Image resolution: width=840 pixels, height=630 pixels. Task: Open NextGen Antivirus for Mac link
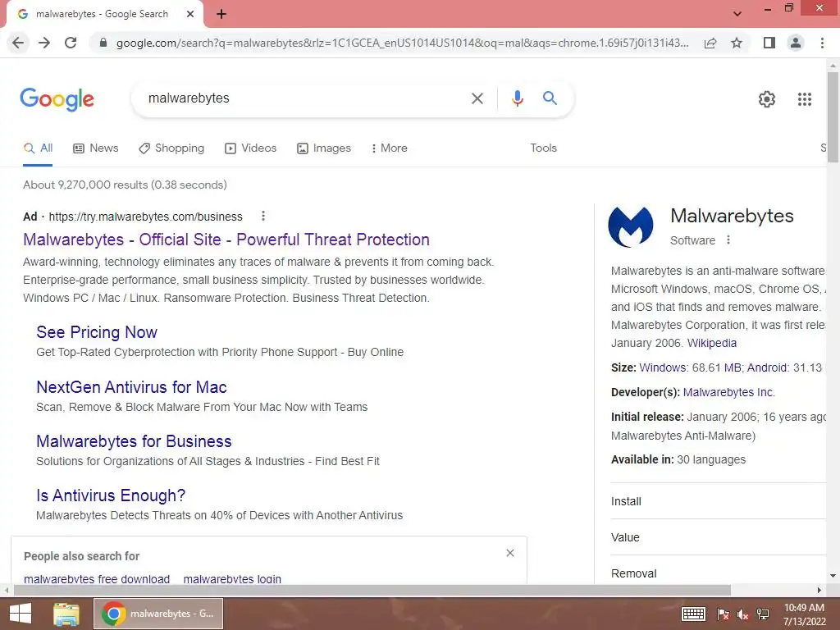[x=131, y=387]
